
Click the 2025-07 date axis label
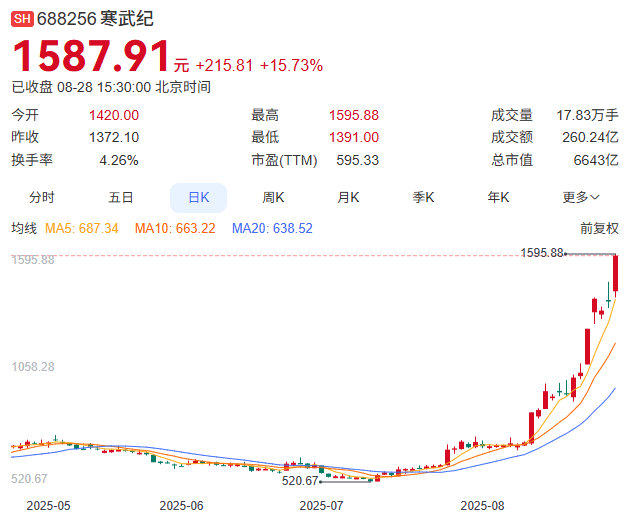[321, 506]
